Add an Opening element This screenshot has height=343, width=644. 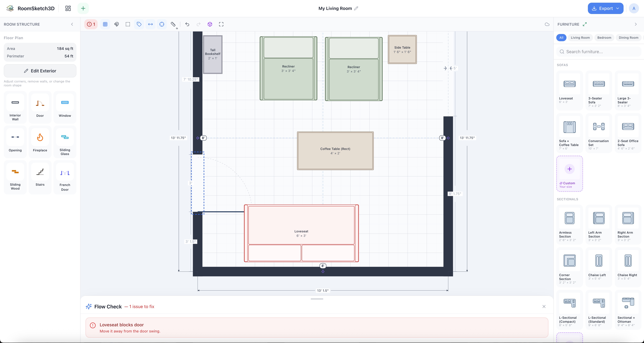pos(15,142)
